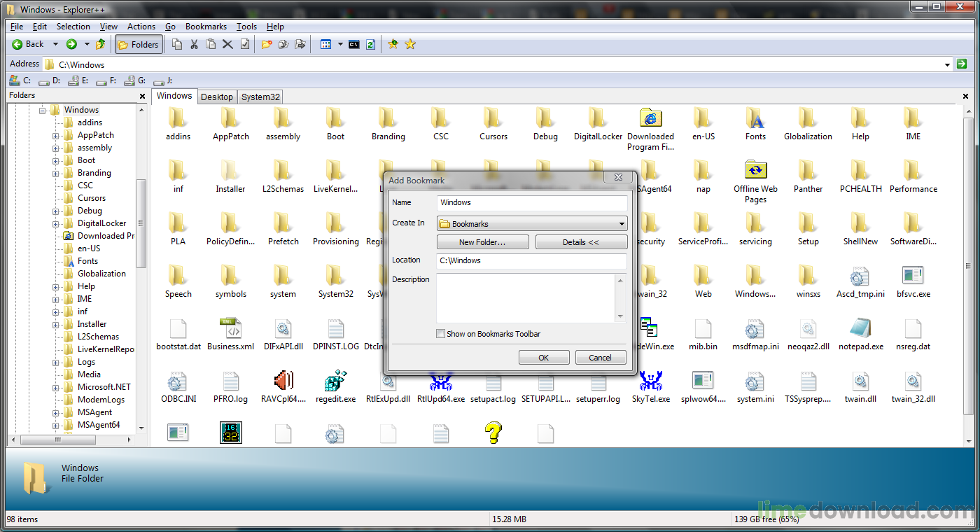Go up one folder level
Image resolution: width=980 pixels, height=532 pixels.
click(x=101, y=44)
